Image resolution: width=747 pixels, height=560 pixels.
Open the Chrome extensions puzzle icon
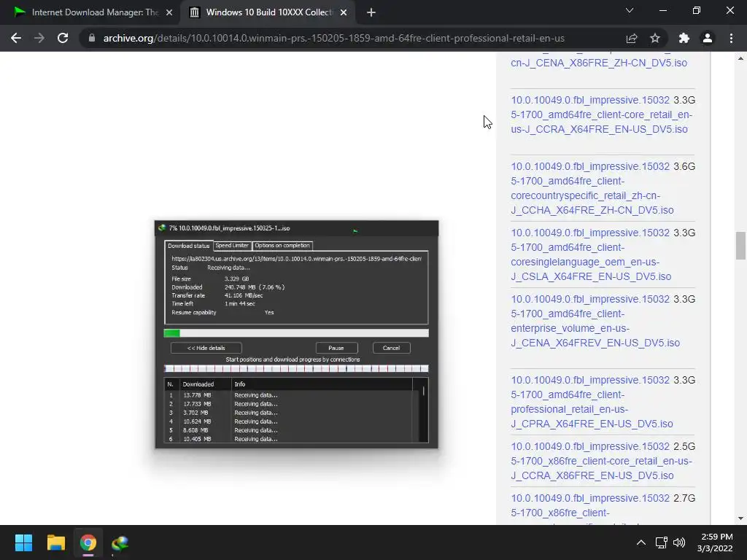click(x=684, y=38)
